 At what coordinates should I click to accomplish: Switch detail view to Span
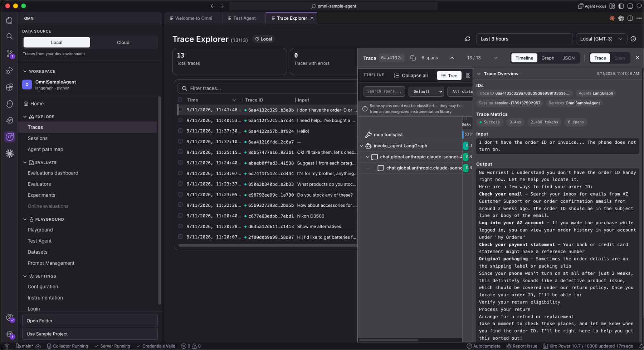pos(620,58)
